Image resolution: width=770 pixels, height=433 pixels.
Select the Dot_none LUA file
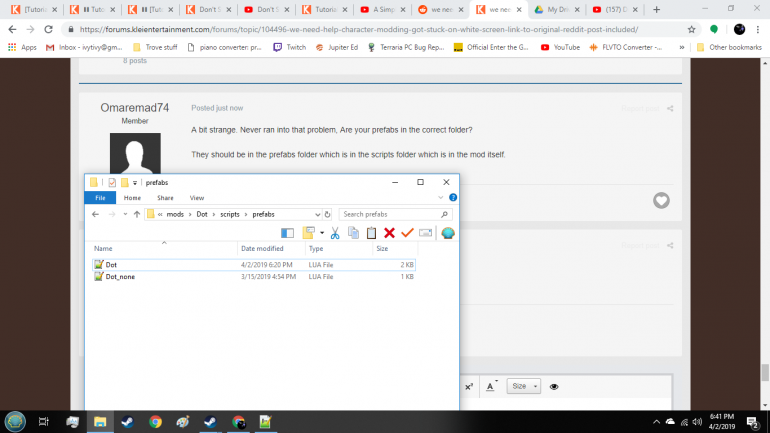pyautogui.click(x=119, y=276)
